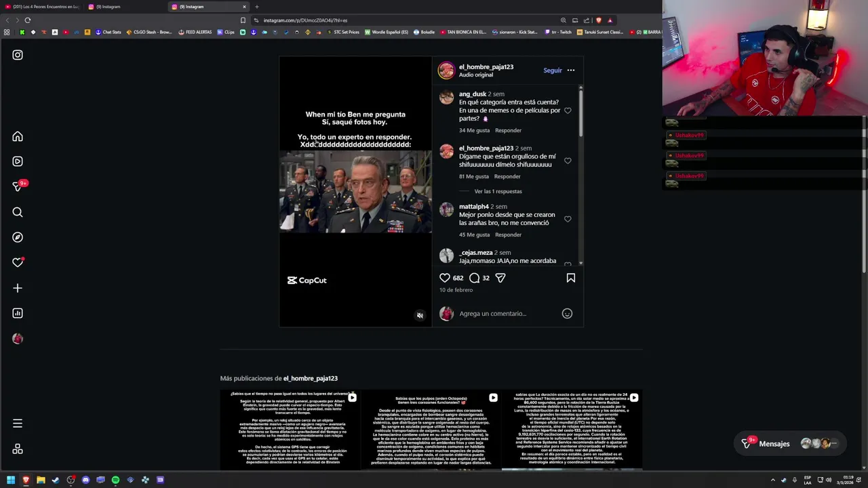
Task: Open the el_hombre_paja123 username in the post header
Action: point(486,66)
